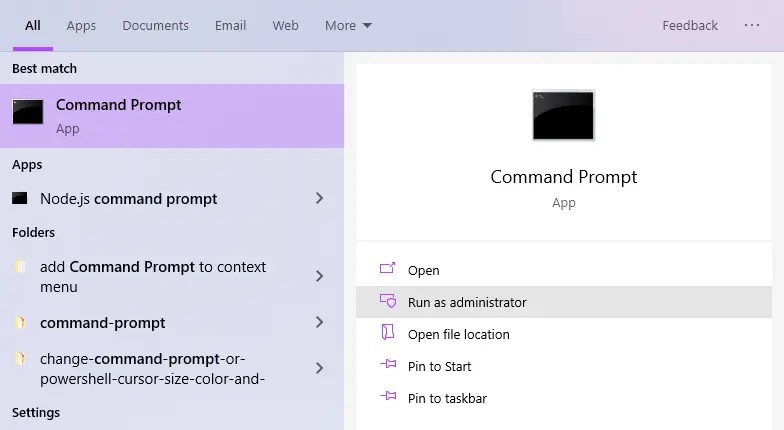Switch to the Apps filter tab
Image resolution: width=784 pixels, height=430 pixels.
point(81,26)
